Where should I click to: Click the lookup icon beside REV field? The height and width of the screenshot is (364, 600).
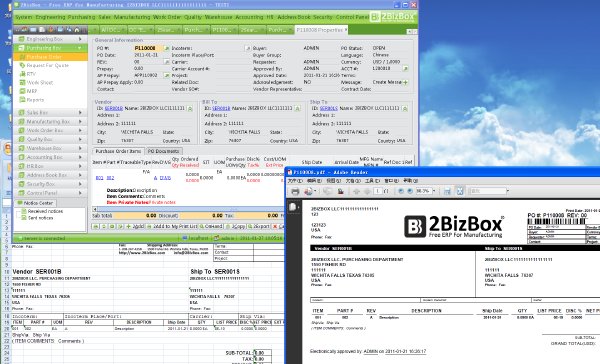[166, 62]
